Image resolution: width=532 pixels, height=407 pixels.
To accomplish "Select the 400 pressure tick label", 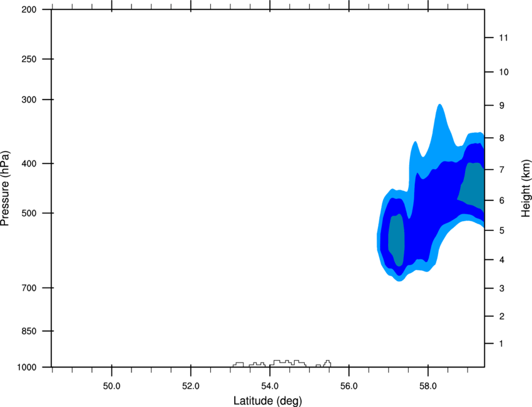I will click(x=29, y=163).
